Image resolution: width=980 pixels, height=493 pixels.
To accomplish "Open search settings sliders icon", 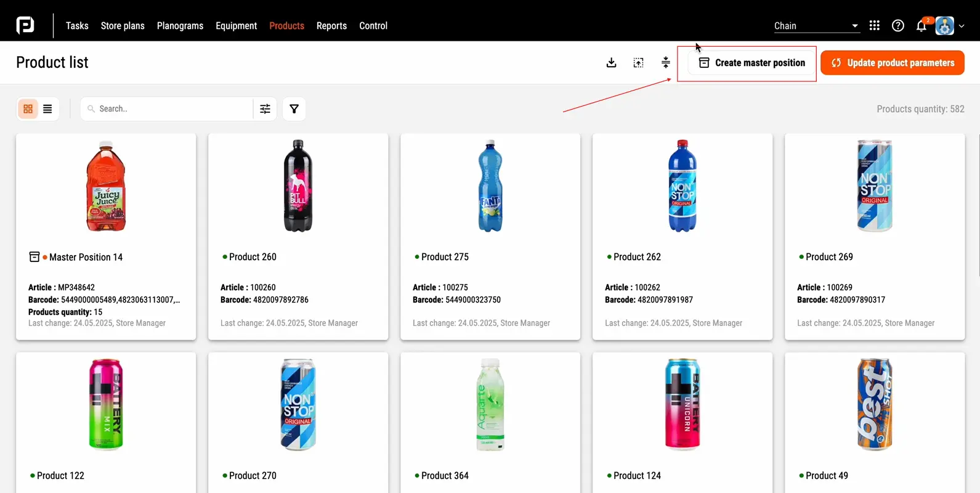I will [265, 109].
